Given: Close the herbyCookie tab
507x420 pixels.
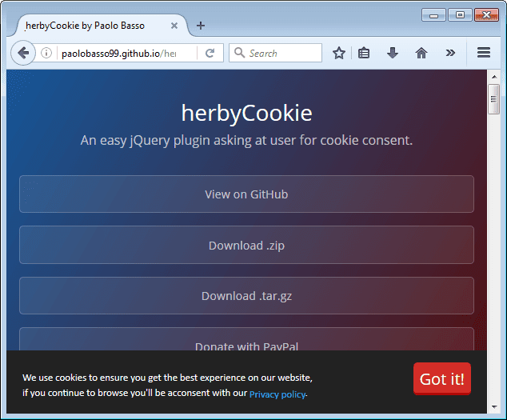Looking at the screenshot, I should [x=174, y=26].
